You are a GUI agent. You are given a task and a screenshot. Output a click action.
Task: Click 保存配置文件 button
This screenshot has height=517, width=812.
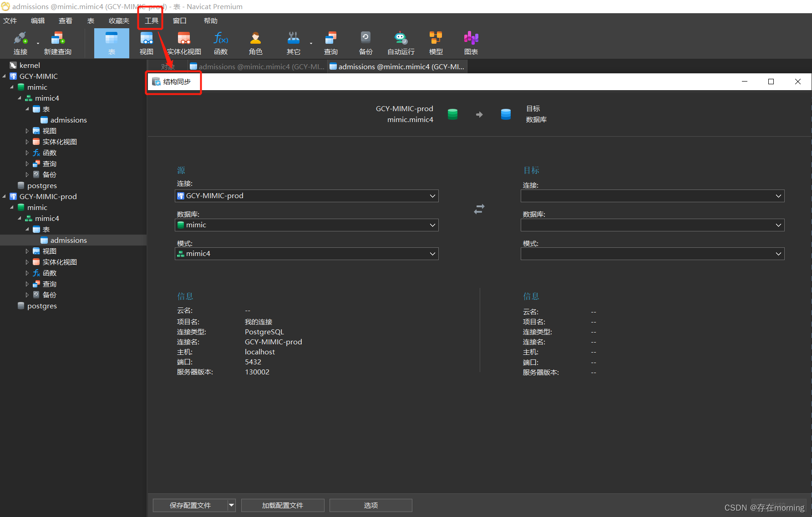(190, 505)
